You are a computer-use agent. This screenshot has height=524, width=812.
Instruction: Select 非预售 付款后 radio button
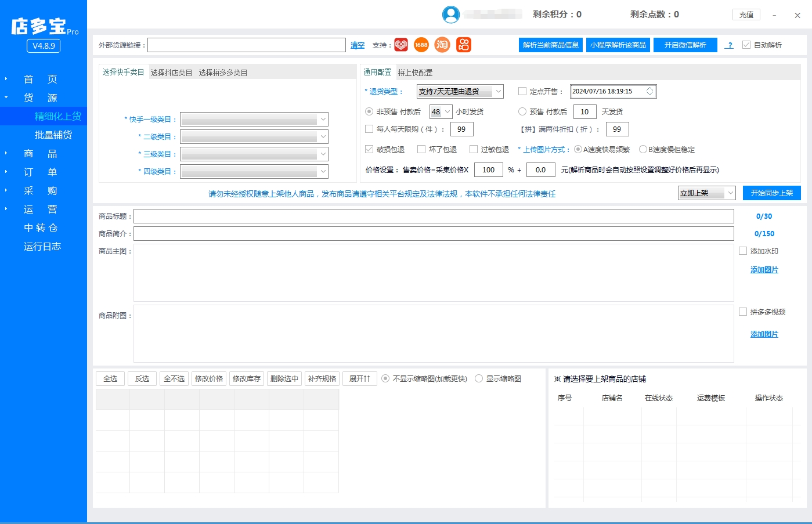pos(369,111)
